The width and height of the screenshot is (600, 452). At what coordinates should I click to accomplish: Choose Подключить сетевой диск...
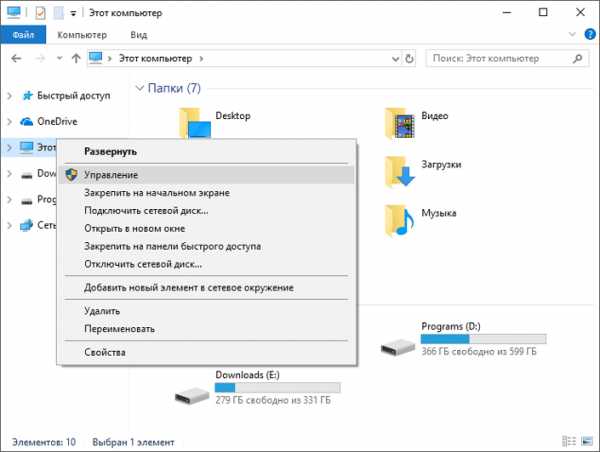tap(207, 211)
